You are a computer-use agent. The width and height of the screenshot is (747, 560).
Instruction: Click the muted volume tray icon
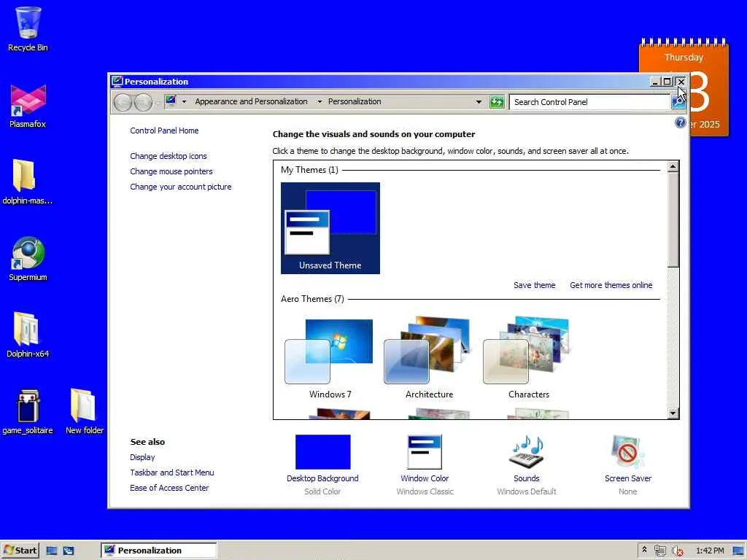click(x=677, y=551)
